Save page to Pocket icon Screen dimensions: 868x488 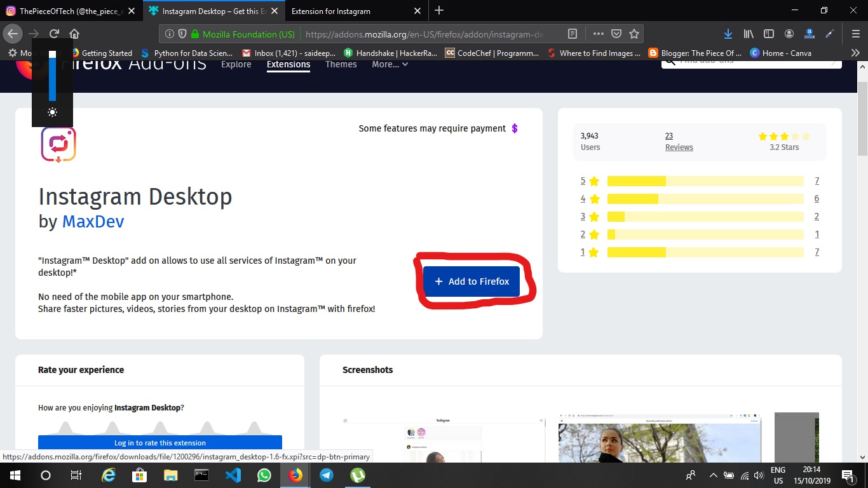pyautogui.click(x=616, y=34)
